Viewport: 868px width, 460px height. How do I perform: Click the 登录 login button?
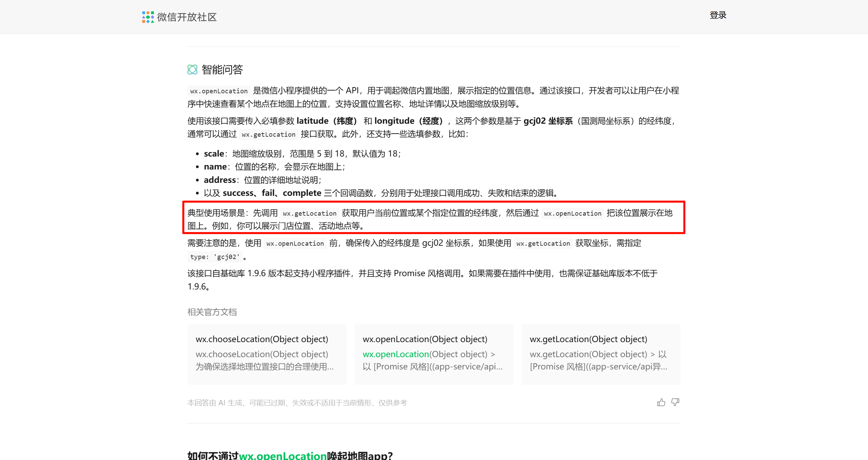tap(718, 15)
